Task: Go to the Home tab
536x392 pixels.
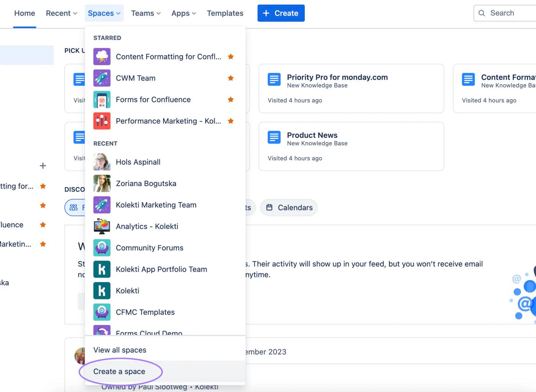Action: 25,13
